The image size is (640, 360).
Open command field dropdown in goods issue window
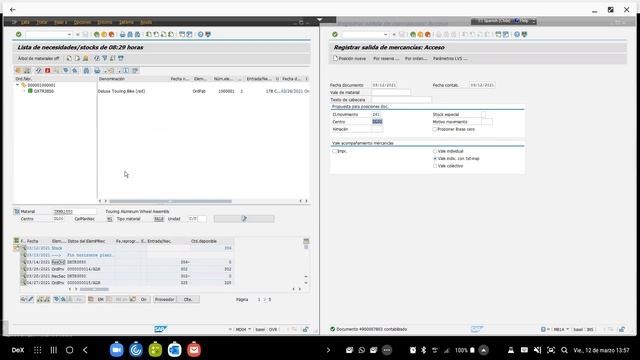pos(385,34)
